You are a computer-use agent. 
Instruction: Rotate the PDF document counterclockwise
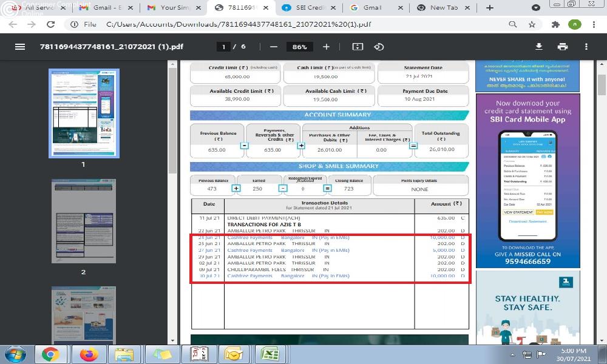(379, 47)
